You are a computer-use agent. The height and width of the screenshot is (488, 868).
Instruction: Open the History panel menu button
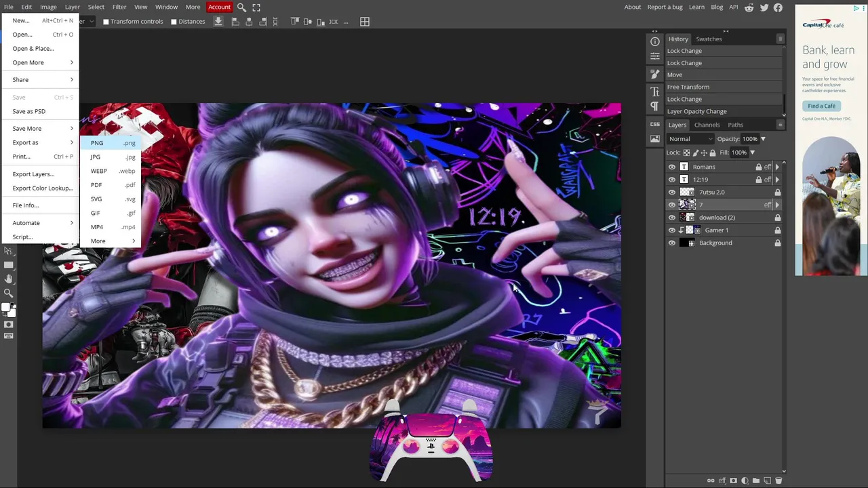(781, 39)
